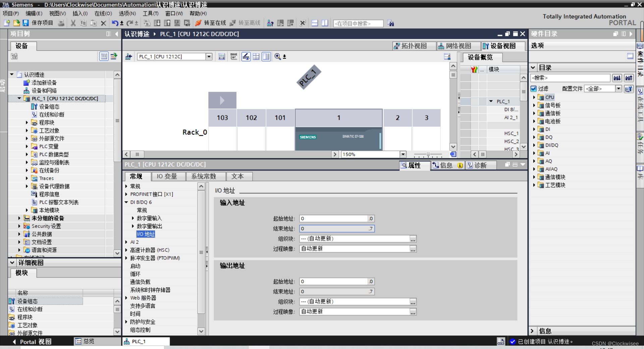Start simulation with the simulation icon

click(177, 23)
